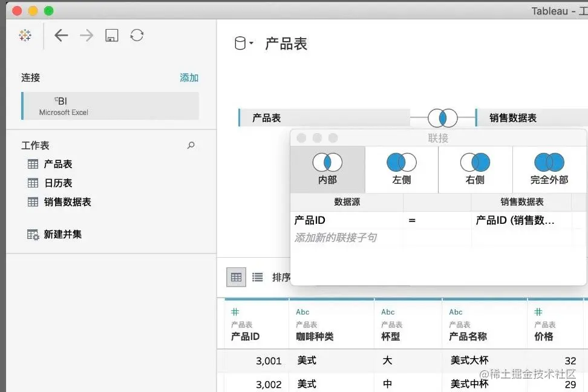This screenshot has height=392, width=588.
Task: Click the 销售数据表 column header in join dialog
Action: tap(521, 202)
